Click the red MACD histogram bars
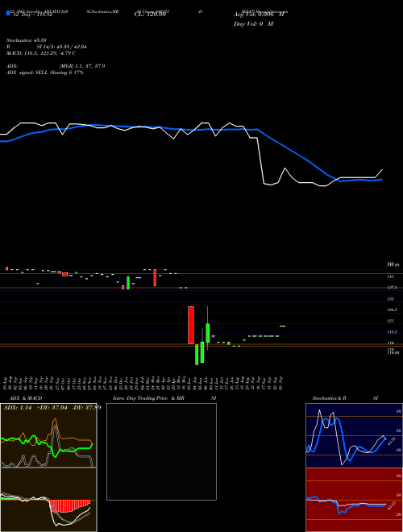403x532 pixels. 70,506
